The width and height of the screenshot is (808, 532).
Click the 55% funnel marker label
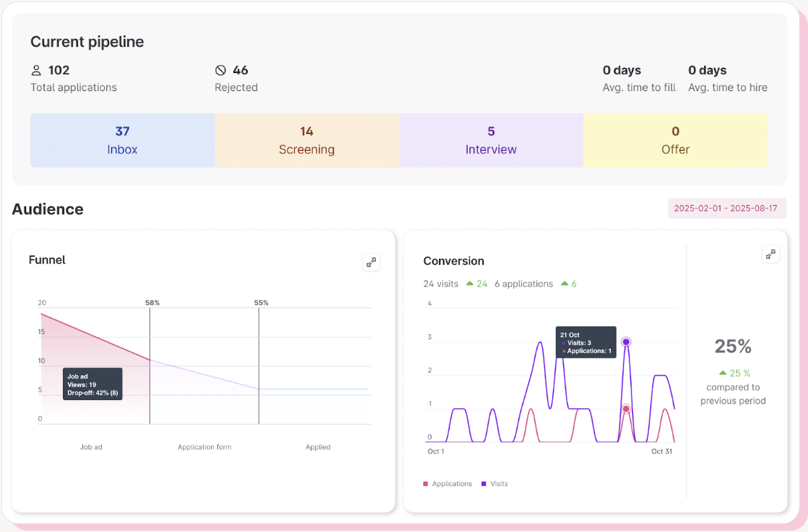261,303
